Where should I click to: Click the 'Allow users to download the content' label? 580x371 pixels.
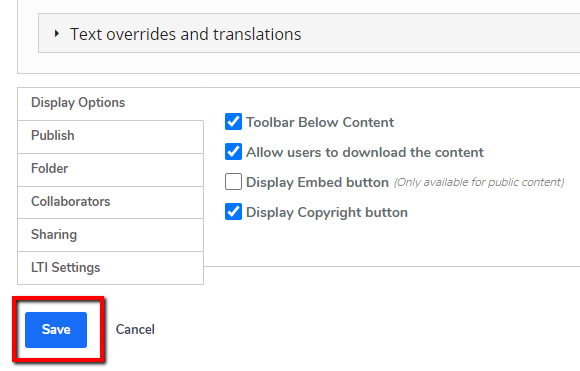pos(365,152)
